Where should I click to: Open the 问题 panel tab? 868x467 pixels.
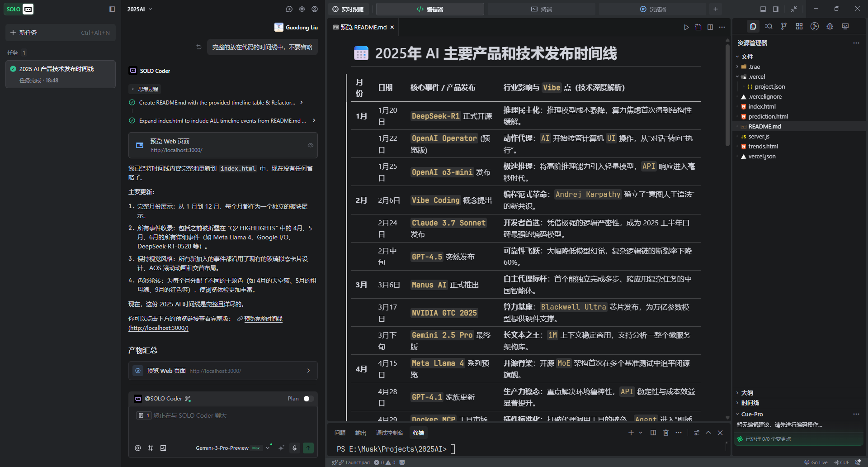click(x=340, y=433)
